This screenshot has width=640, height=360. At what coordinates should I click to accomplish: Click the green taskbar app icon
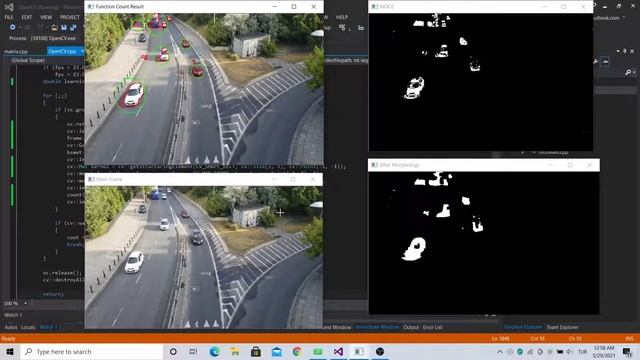click(318, 351)
